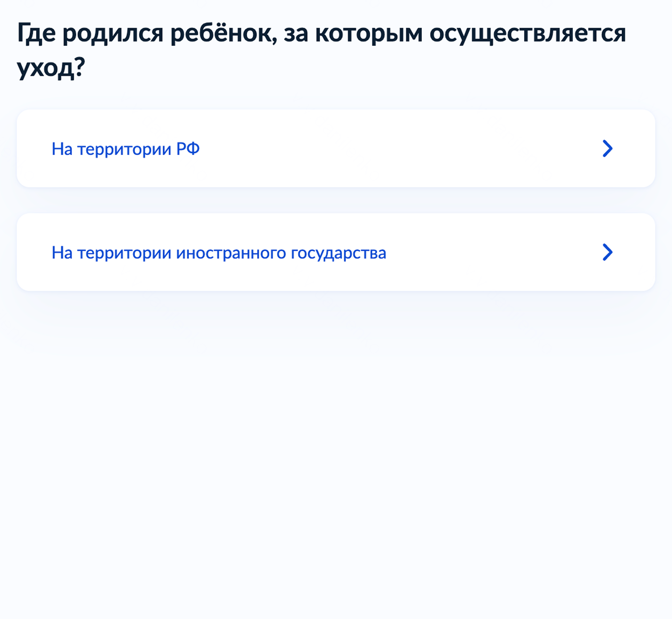Proceed with the top white option card

pos(336,148)
